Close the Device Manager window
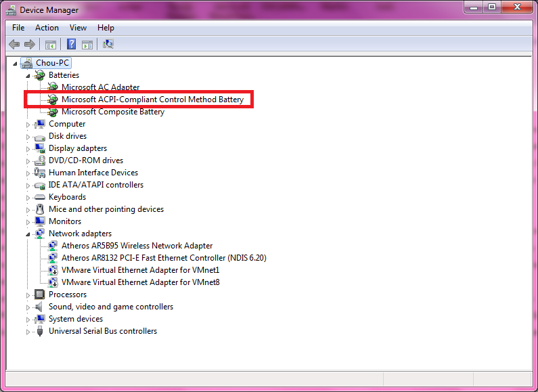Image resolution: width=538 pixels, height=392 pixels. tap(517, 7)
